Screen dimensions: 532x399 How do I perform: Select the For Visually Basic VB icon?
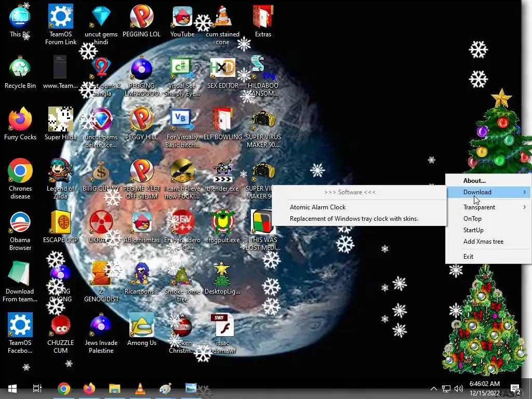182,128
